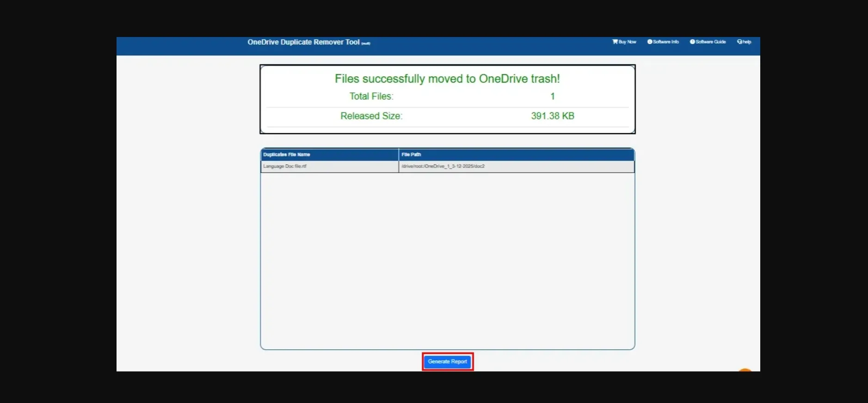Click the 'Files successfully moved' heading
Screen dimensions: 868x403
[x=447, y=79]
